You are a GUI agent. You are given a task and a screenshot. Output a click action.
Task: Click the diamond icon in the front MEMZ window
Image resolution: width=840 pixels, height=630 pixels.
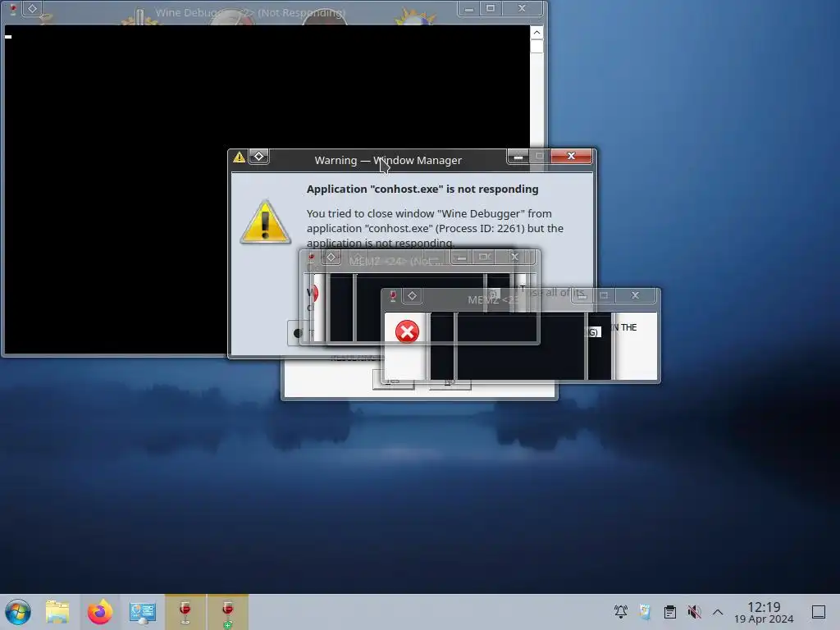(412, 295)
